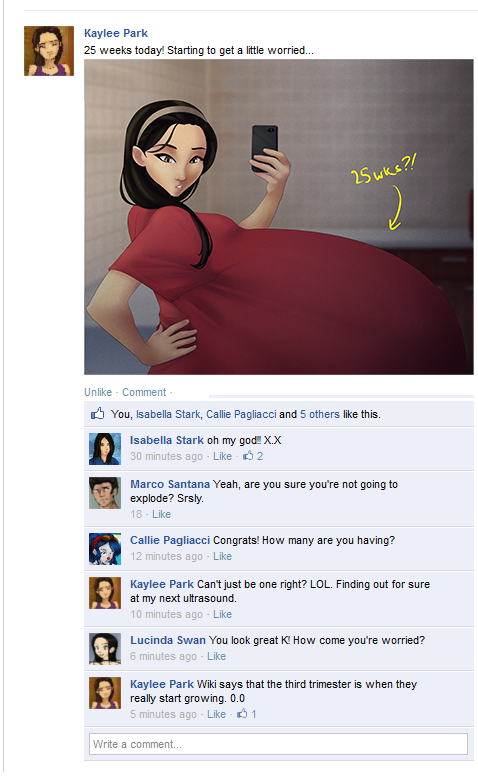
Task: Focus the Write a comment field
Action: [x=279, y=744]
